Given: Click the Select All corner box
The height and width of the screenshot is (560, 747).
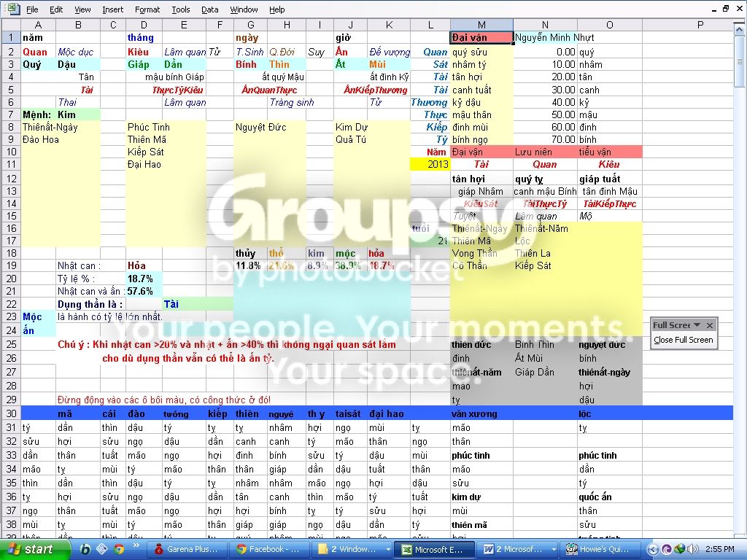Looking at the screenshot, I should coord(11,25).
